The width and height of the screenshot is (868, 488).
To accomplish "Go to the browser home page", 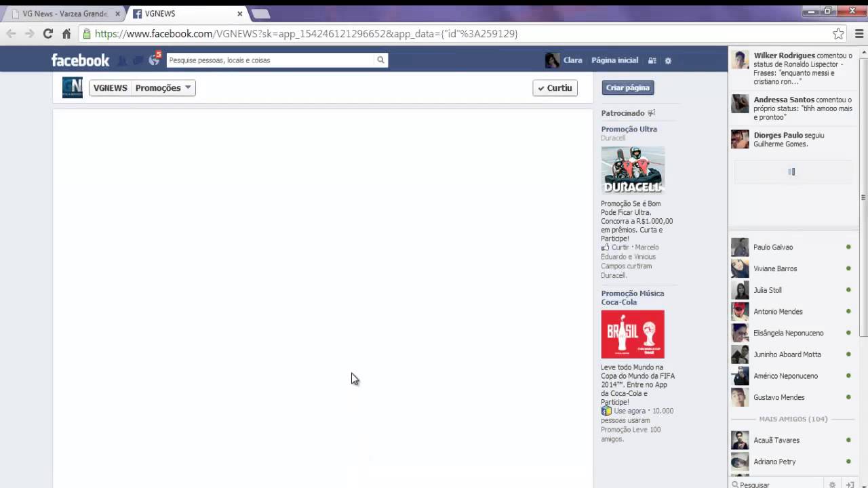I will pyautogui.click(x=66, y=33).
